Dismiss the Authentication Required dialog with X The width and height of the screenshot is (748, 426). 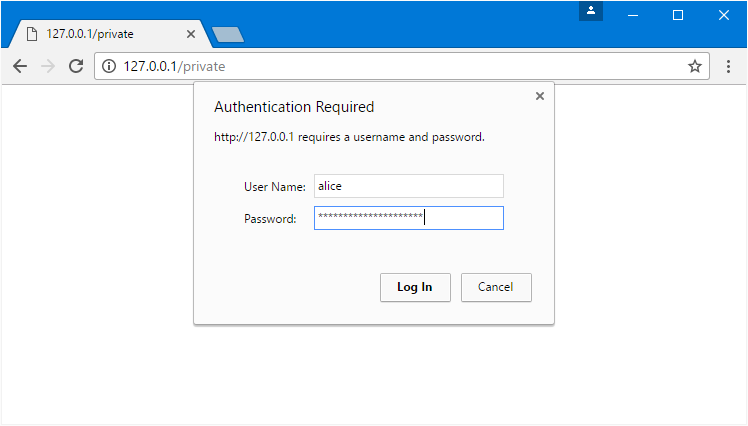pyautogui.click(x=540, y=96)
